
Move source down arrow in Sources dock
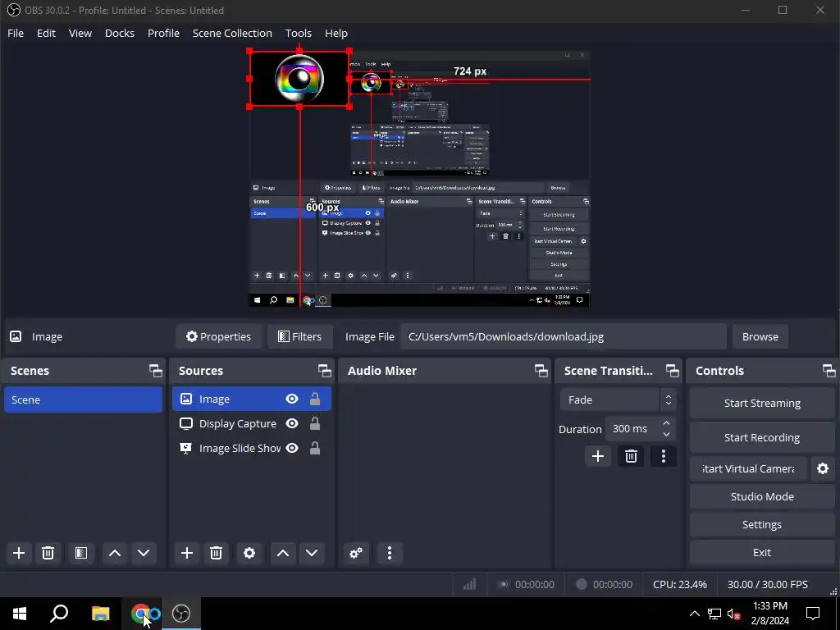point(312,553)
